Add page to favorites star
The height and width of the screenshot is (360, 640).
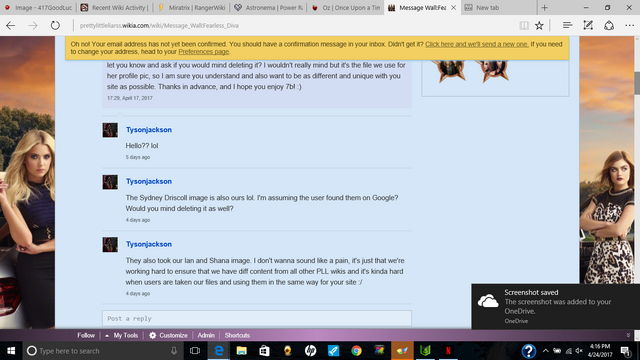539,25
